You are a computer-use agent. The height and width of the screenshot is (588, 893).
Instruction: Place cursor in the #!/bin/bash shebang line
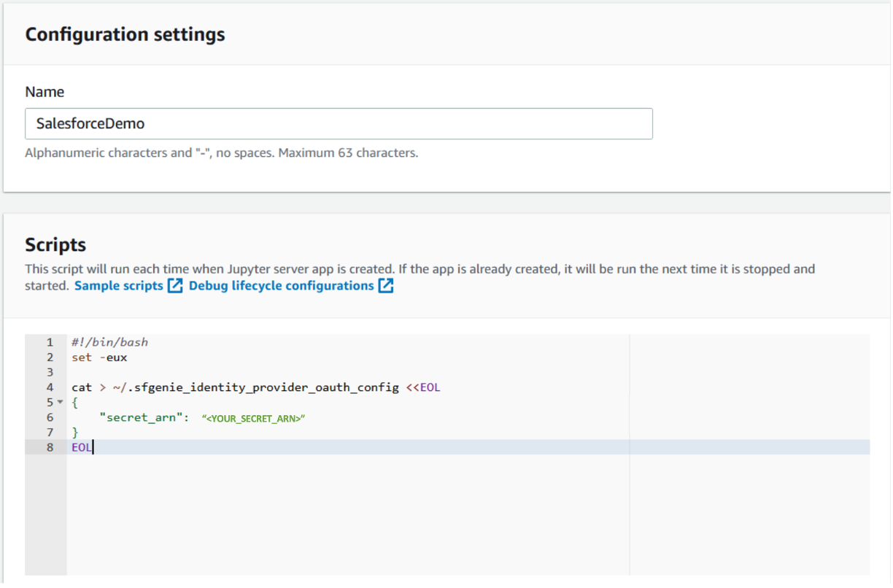[109, 342]
